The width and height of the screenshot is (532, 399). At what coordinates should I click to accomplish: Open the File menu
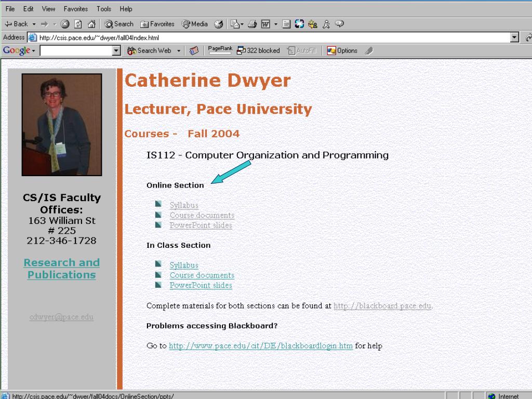pyautogui.click(x=10, y=9)
